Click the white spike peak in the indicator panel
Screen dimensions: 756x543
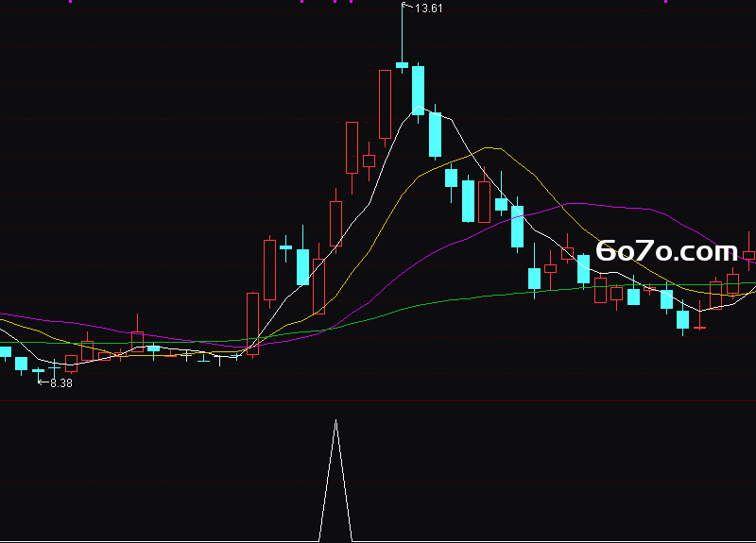coord(336,421)
